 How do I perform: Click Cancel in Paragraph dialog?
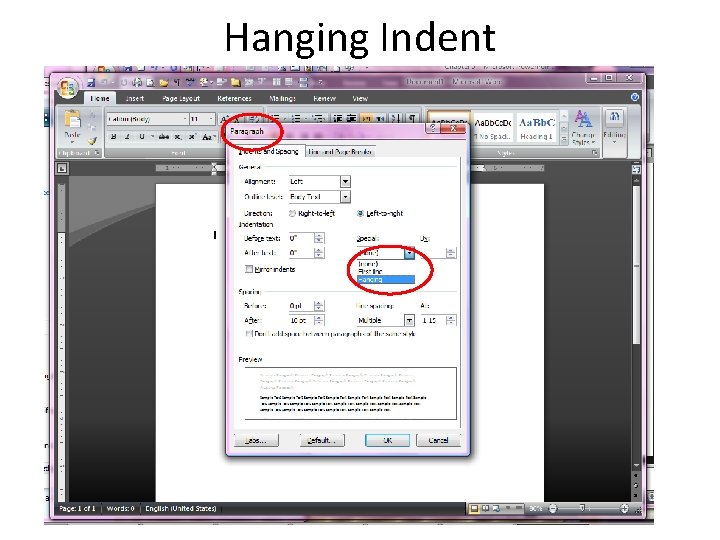pos(438,440)
